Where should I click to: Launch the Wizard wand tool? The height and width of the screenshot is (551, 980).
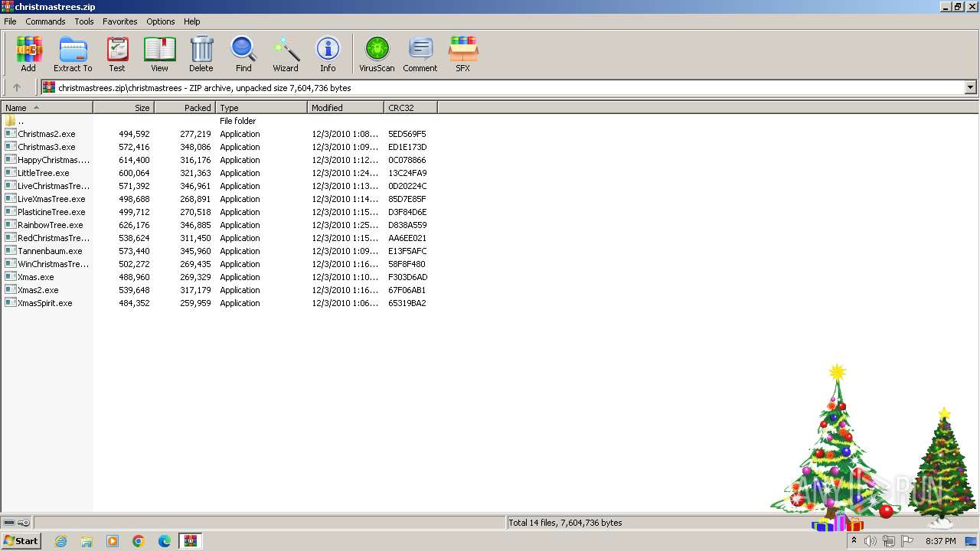tap(286, 54)
